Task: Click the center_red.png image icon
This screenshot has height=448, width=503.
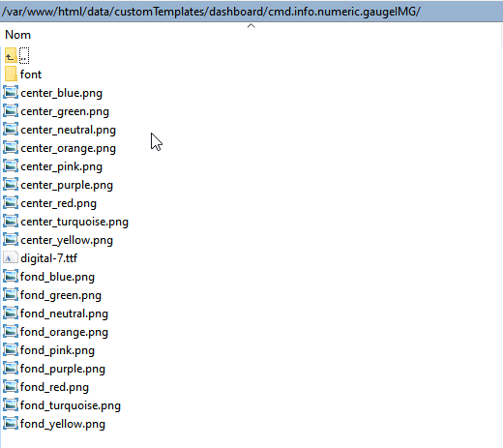Action: (11, 203)
